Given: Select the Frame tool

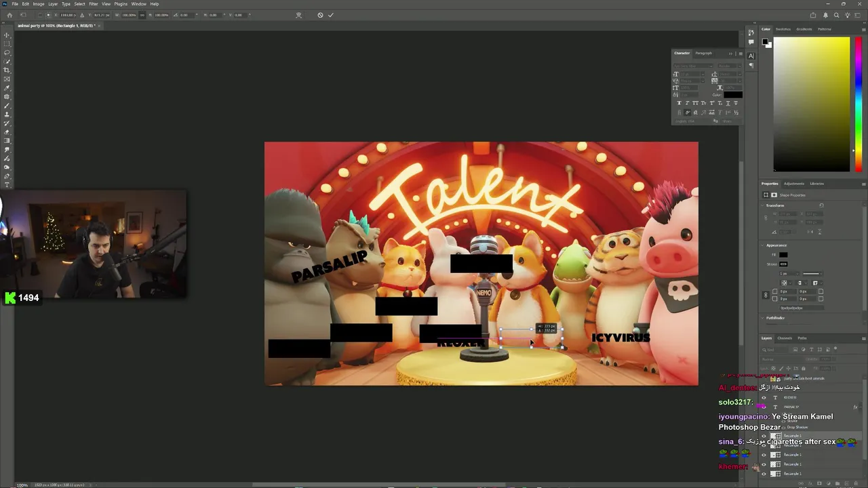Looking at the screenshot, I should click(7, 79).
